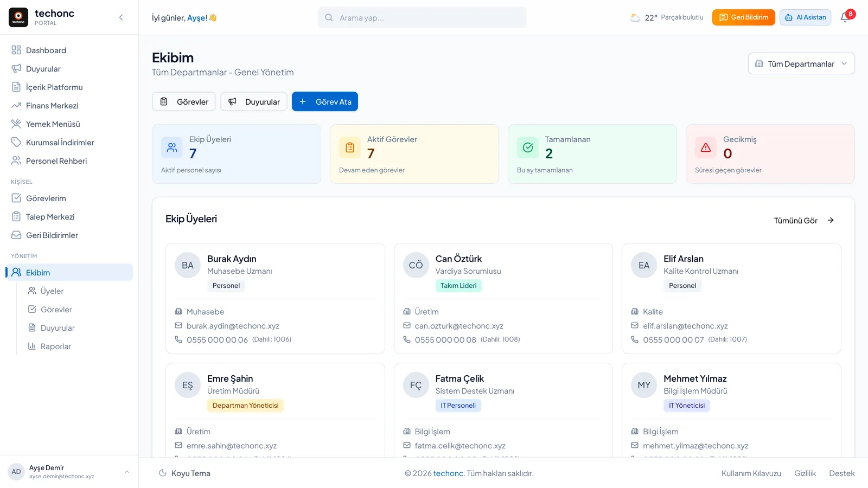Click the techonc portal logo icon

pos(18,17)
